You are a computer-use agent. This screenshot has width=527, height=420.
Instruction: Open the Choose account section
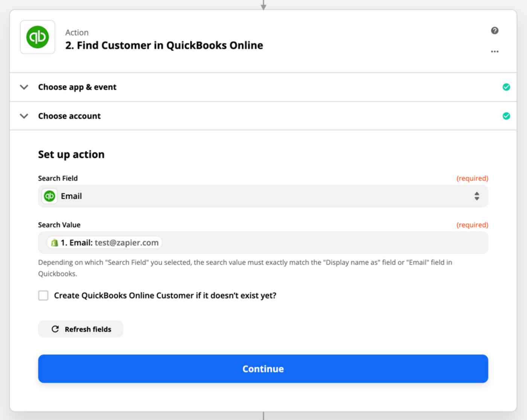coord(263,116)
